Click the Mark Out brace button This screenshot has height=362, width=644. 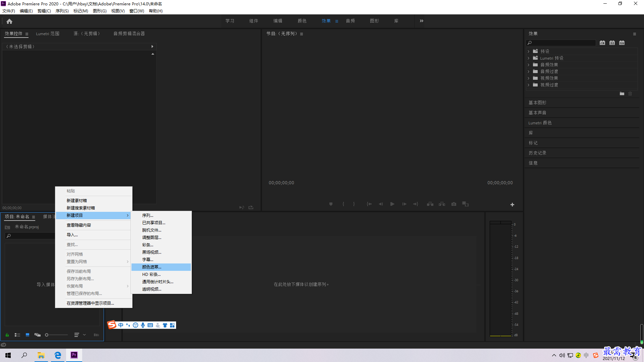[x=354, y=204]
